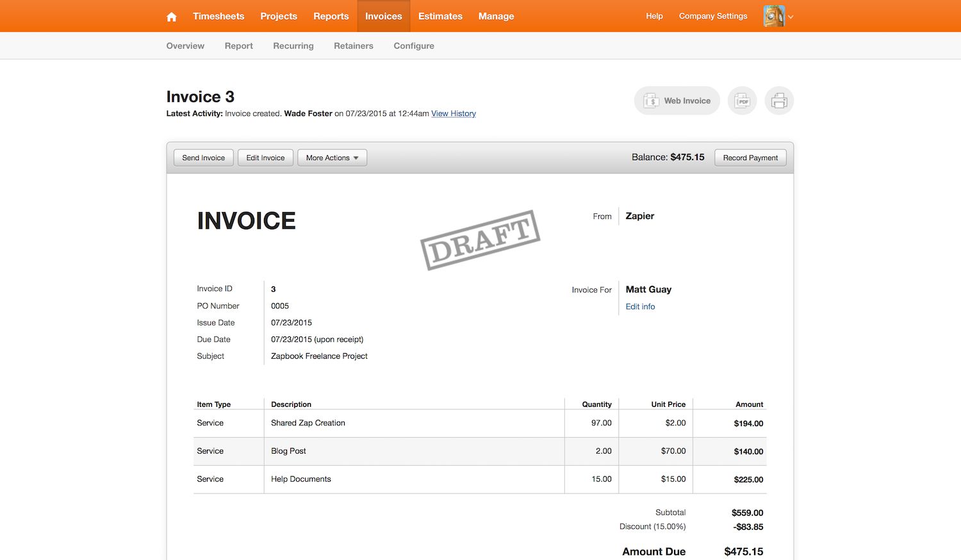Screen dimensions: 961x560
Task: Switch to the Retainers tab
Action: point(353,46)
